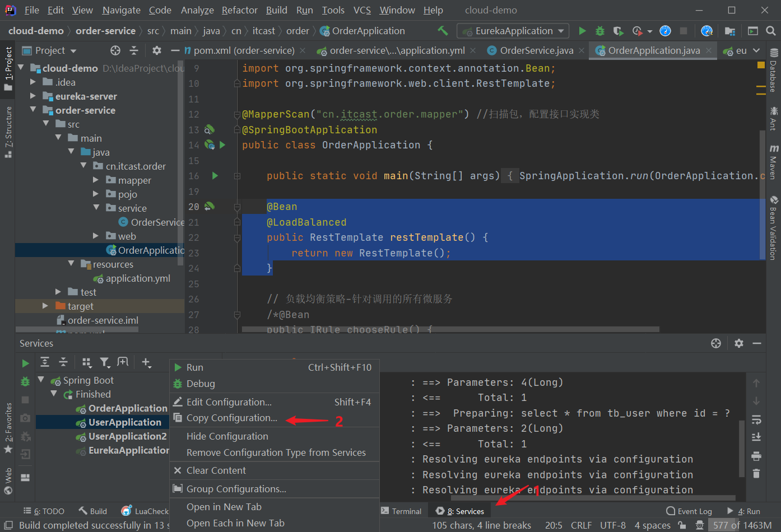Open Services panel gear options
This screenshot has height=532, width=781.
[739, 343]
